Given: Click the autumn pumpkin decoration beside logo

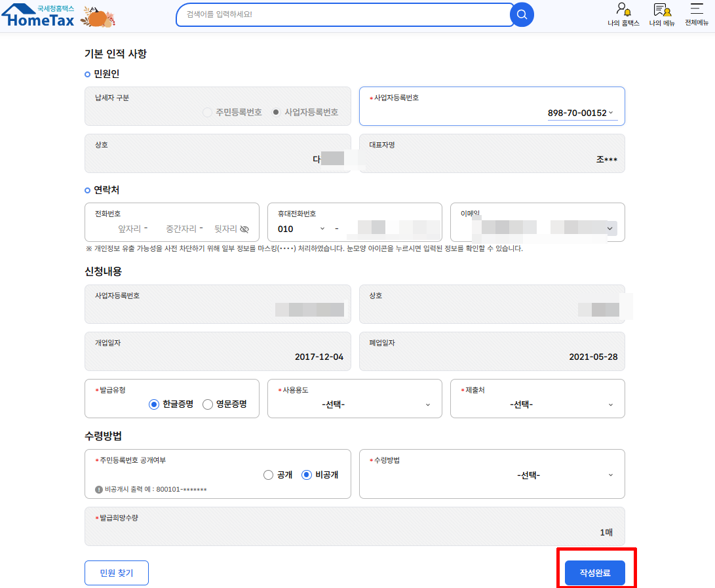Looking at the screenshot, I should coord(98,17).
